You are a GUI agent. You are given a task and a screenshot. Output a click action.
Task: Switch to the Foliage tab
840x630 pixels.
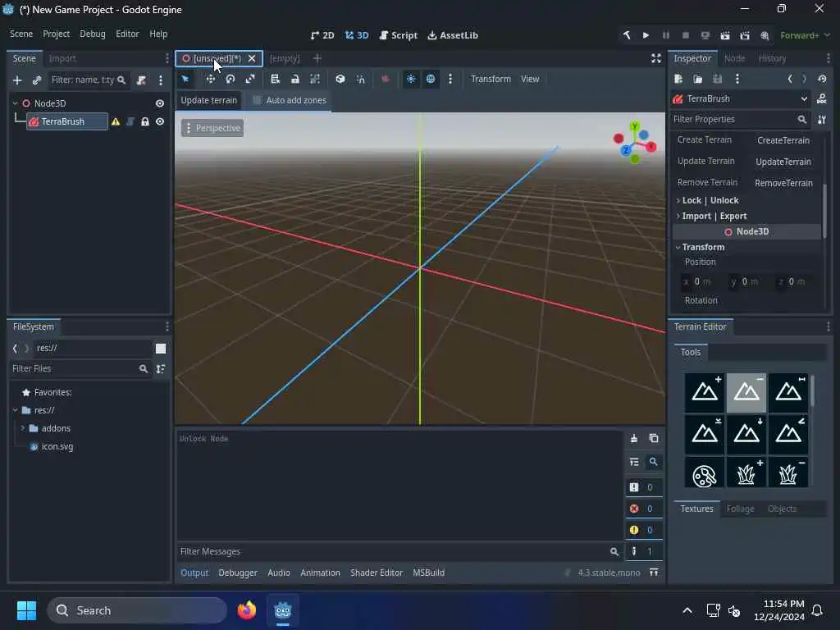point(741,509)
